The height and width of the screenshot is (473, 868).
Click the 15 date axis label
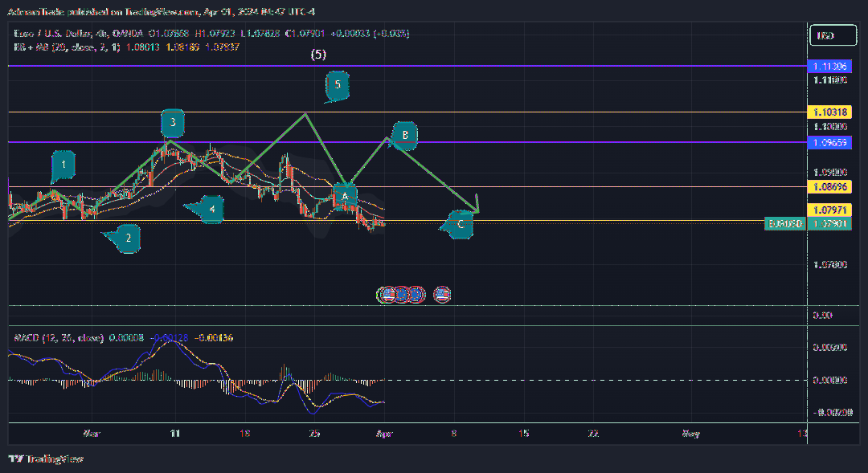pyautogui.click(x=523, y=433)
